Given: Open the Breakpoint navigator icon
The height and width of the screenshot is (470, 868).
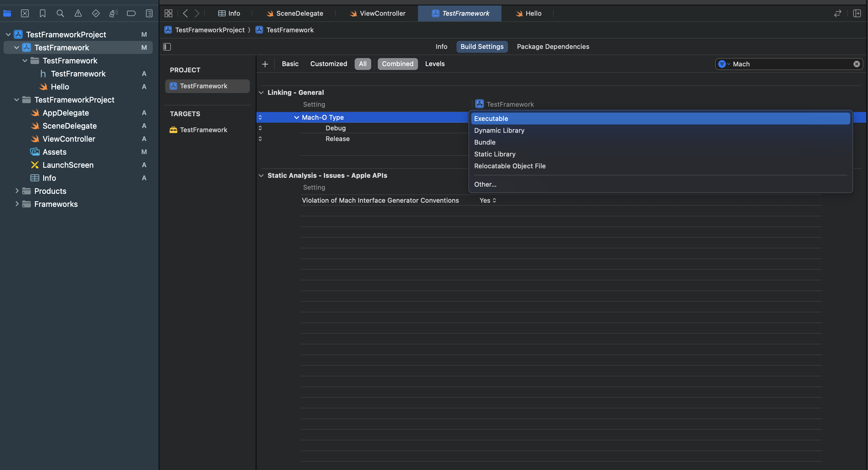Looking at the screenshot, I should pyautogui.click(x=131, y=14).
